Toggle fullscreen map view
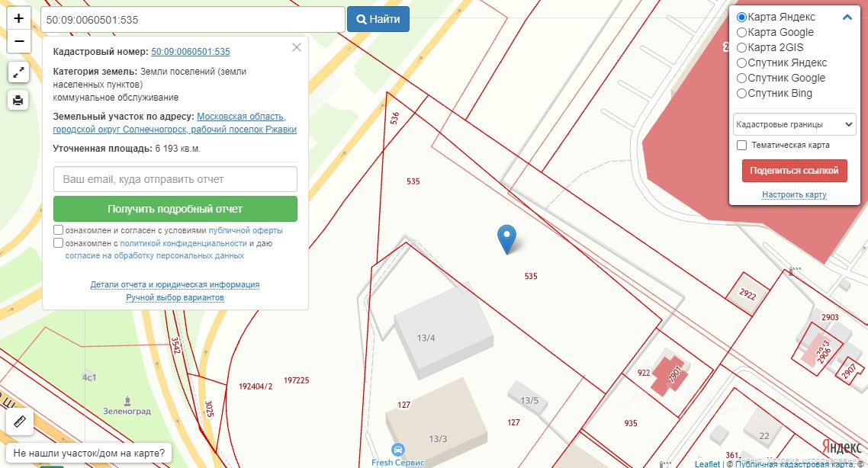868x468 pixels. tap(18, 72)
